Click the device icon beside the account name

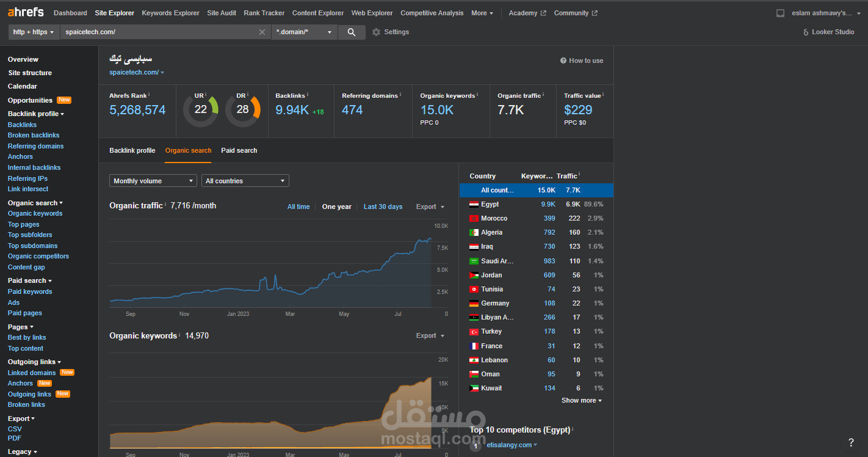click(779, 13)
